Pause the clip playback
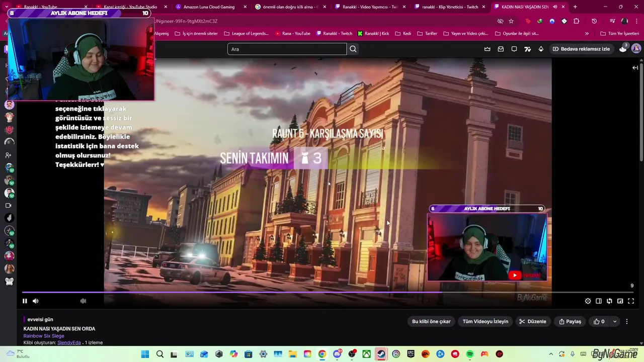Viewport: 644px width, 362px height. point(24,301)
